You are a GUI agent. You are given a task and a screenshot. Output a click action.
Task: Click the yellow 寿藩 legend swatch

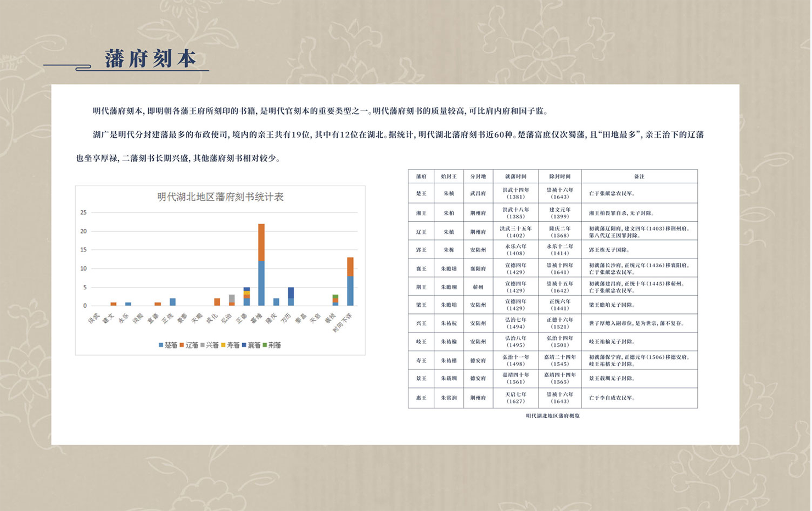223,345
